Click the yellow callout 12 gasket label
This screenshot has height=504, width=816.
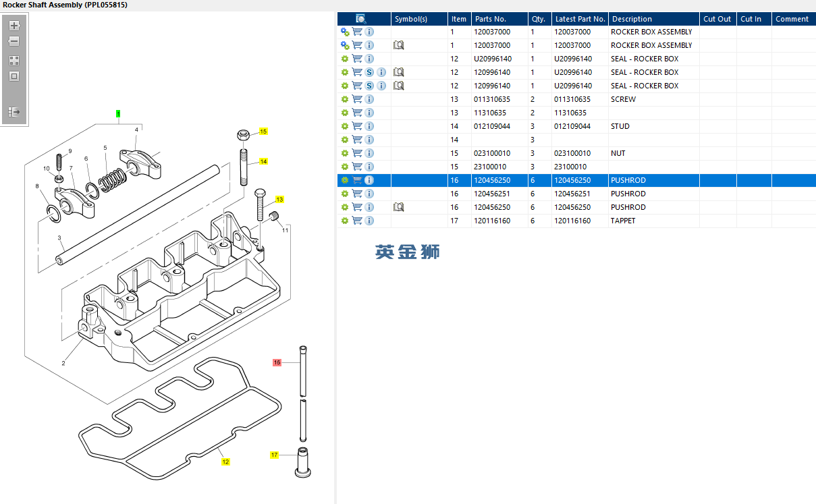[225, 462]
